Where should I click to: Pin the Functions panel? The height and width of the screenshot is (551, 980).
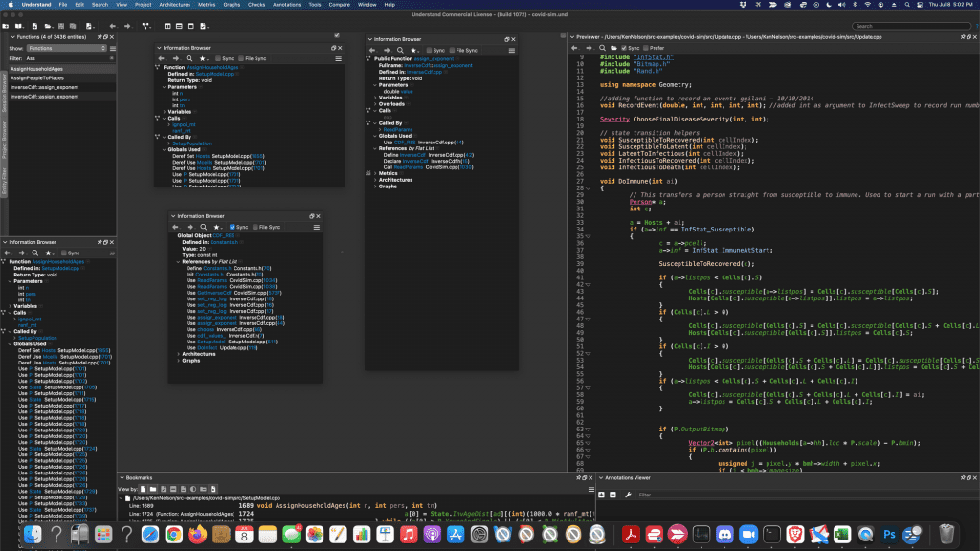pyautogui.click(x=99, y=37)
